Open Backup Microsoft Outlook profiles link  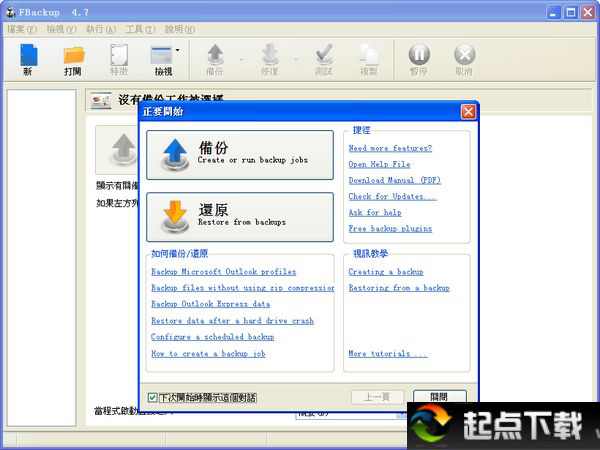(224, 272)
